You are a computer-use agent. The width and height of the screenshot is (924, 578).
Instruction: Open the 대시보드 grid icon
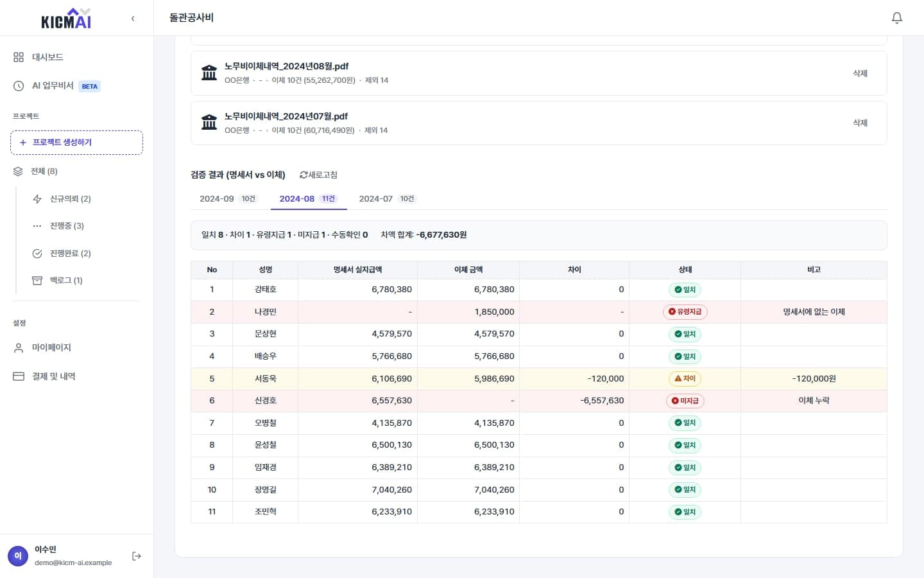click(x=19, y=57)
